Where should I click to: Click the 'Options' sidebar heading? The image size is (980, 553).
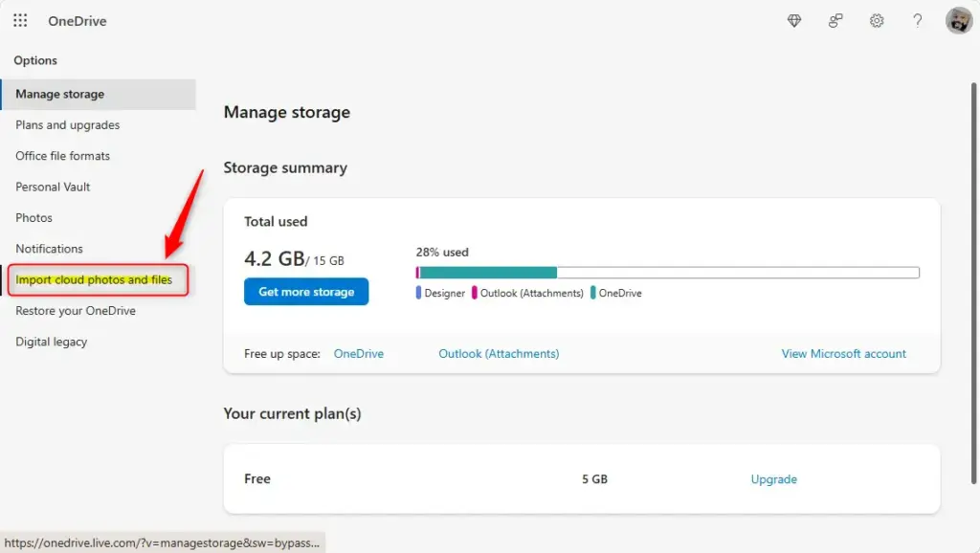pos(35,60)
